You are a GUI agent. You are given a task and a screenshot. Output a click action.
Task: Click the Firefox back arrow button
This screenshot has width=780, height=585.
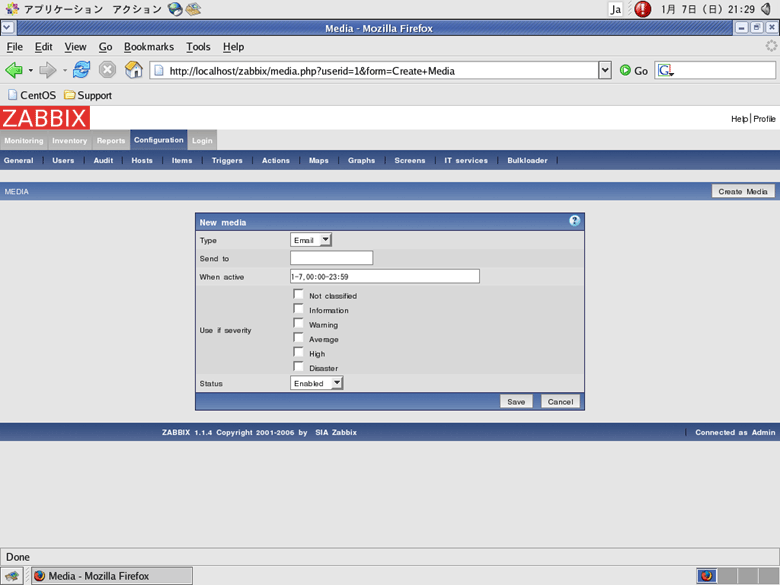pos(14,70)
